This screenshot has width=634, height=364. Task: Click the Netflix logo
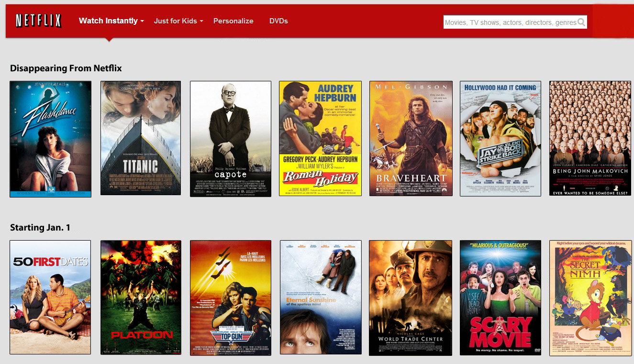point(38,21)
